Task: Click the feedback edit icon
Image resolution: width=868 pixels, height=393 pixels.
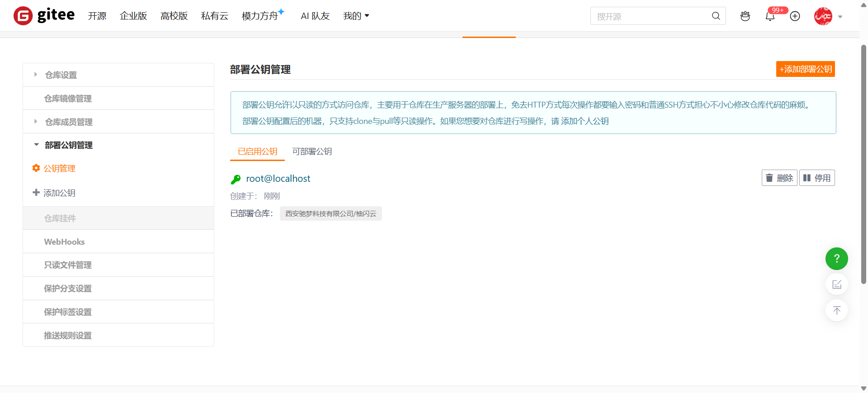Action: (836, 284)
